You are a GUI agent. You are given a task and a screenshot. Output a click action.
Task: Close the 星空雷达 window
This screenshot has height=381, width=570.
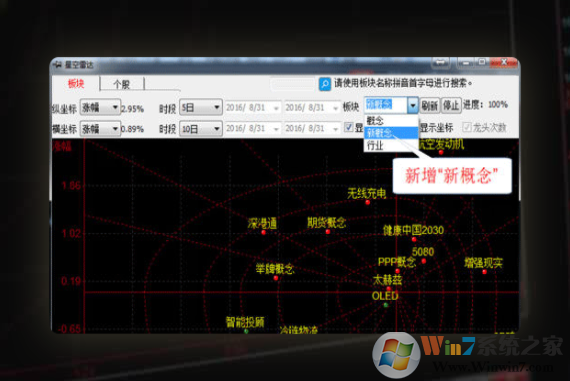(503, 63)
